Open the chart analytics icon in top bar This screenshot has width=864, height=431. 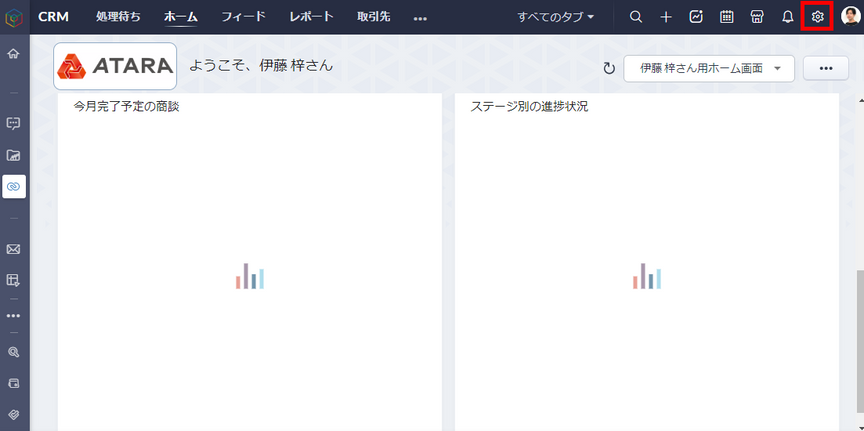[696, 17]
